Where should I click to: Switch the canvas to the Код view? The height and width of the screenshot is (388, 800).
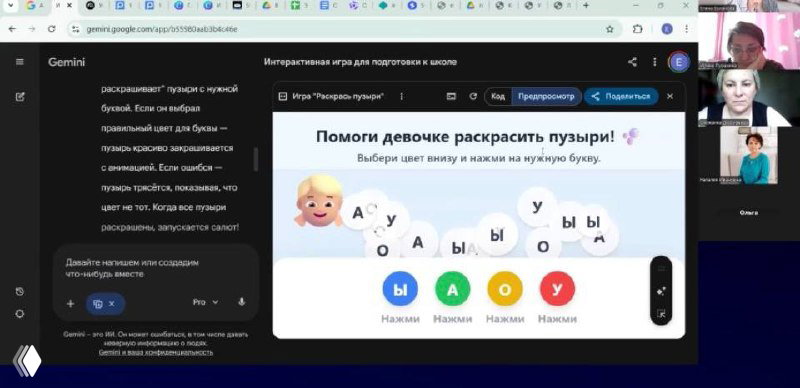point(498,96)
